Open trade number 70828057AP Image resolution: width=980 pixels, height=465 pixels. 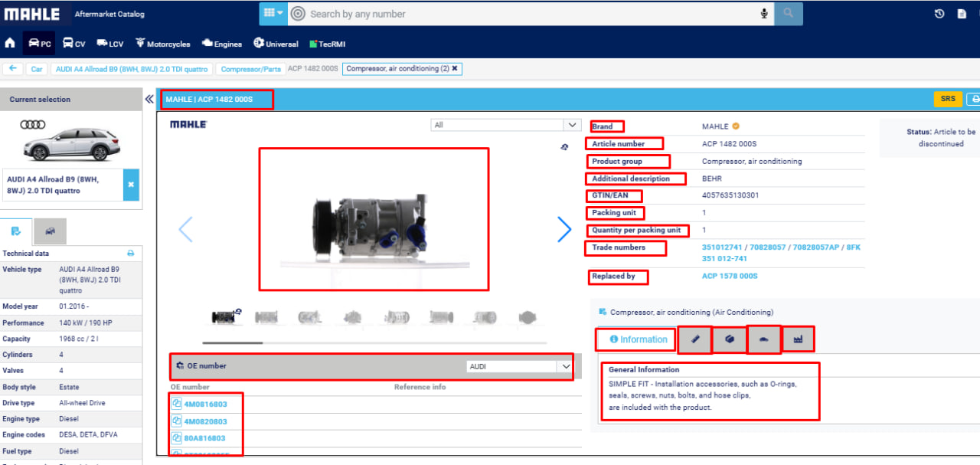[814, 247]
